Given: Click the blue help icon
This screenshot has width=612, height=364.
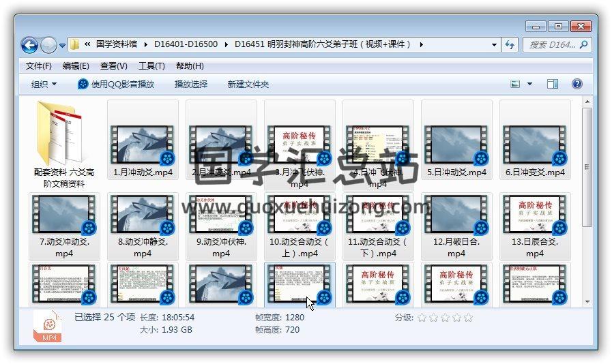Looking at the screenshot, I should click(577, 84).
